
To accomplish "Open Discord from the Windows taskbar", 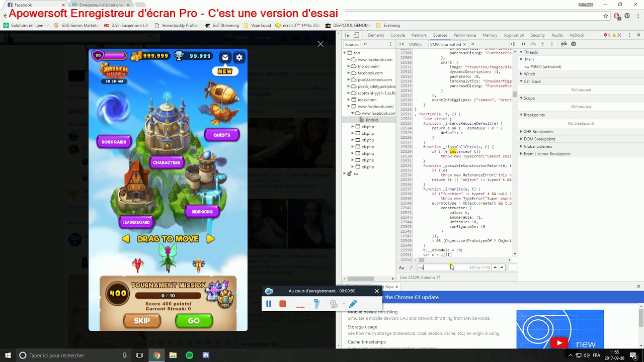I will (205, 355).
